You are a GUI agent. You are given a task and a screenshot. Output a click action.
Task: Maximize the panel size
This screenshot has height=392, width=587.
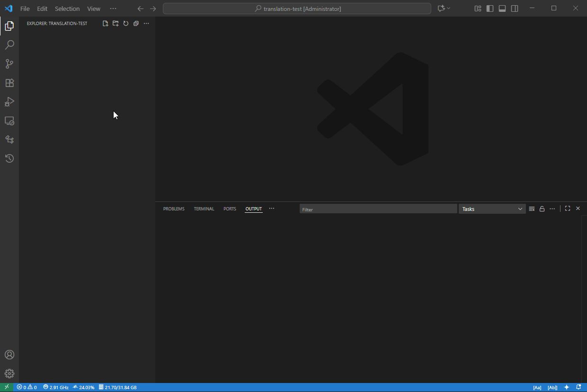click(x=568, y=209)
